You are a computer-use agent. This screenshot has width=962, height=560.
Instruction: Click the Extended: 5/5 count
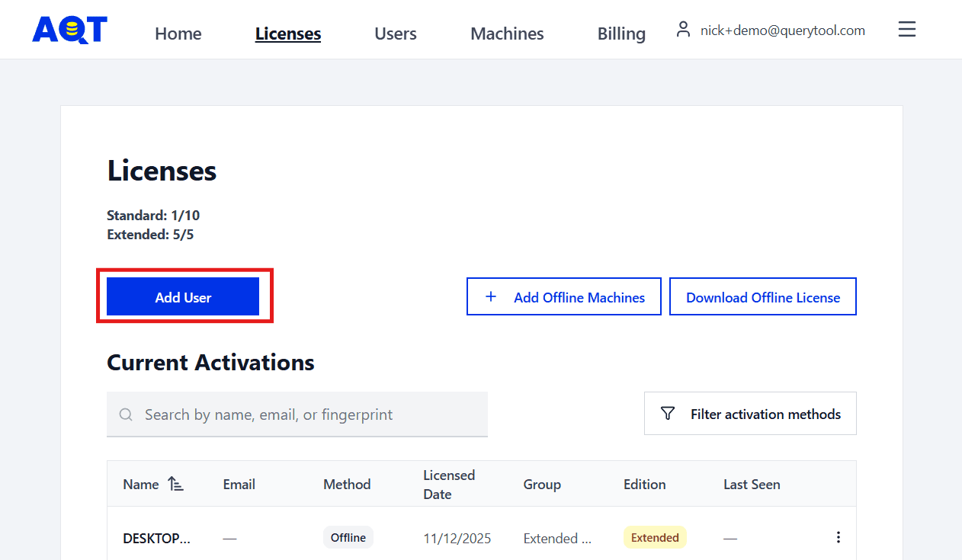150,235
